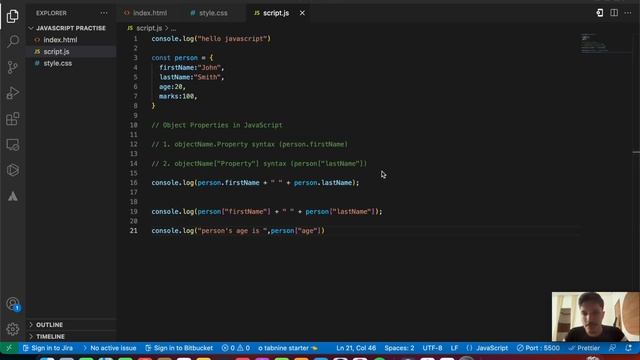Open the Remote Explorer view
The width and height of the screenshot is (640, 360).
pyautogui.click(x=13, y=144)
